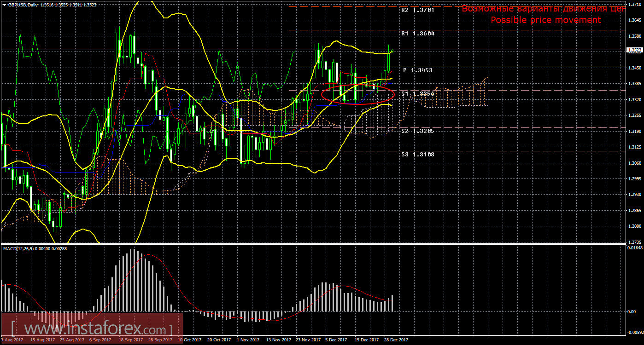Click the 18 Sep 2017 date marker
This screenshot has height=345, width=644.
[129, 340]
